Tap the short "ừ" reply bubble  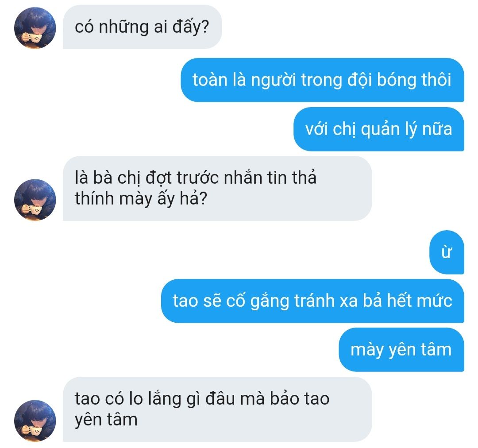pos(447,252)
